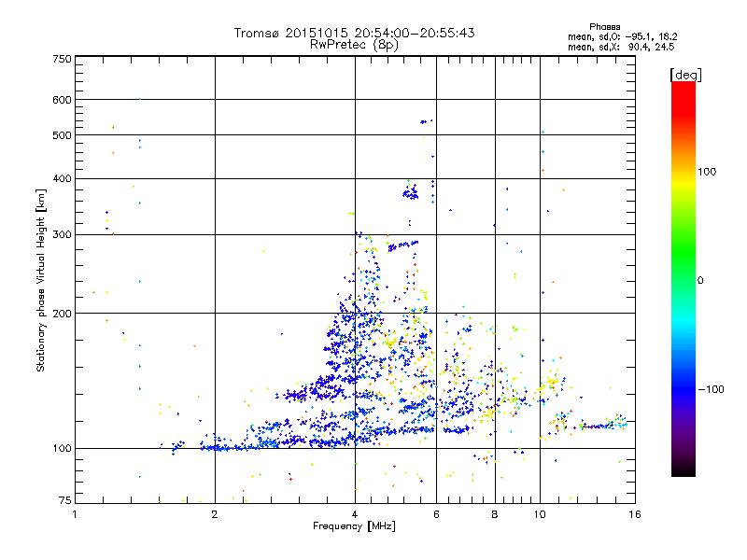Click the rainbow phase colorbar
This screenshot has height=560, width=747.
point(684,278)
